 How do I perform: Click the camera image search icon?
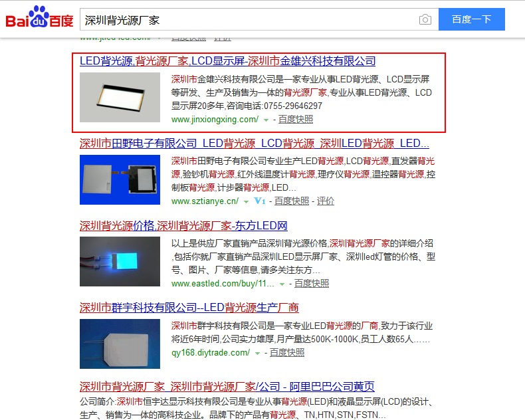[425, 19]
